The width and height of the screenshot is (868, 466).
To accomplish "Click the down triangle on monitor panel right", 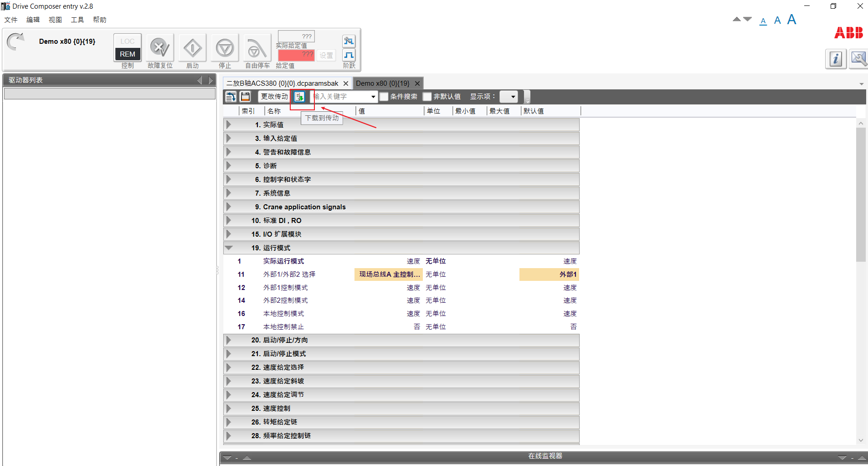I will (842, 457).
